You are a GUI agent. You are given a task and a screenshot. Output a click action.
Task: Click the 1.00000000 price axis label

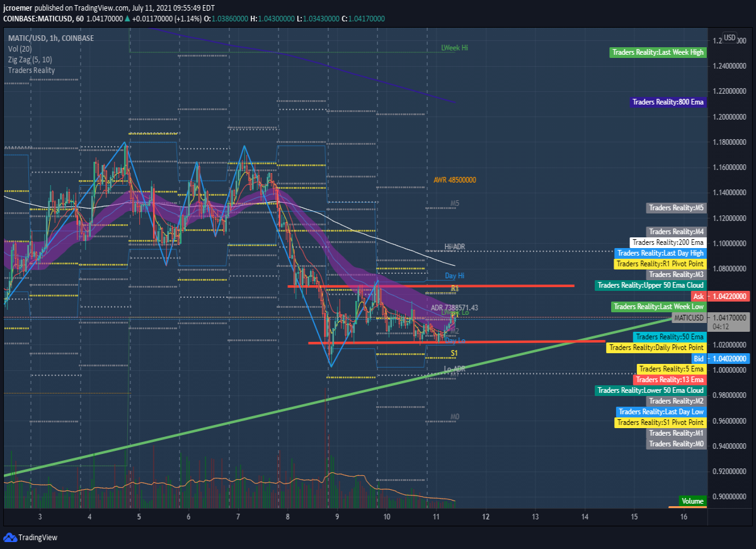tap(730, 370)
